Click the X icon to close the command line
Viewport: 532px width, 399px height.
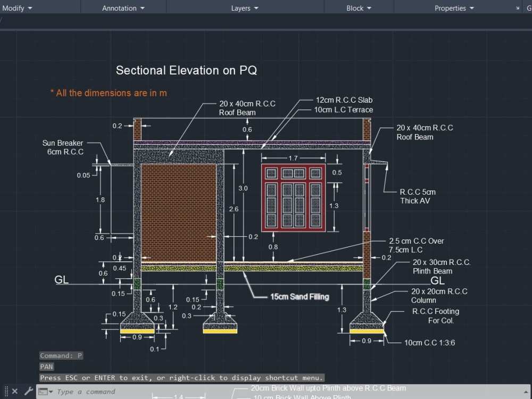tap(15, 391)
